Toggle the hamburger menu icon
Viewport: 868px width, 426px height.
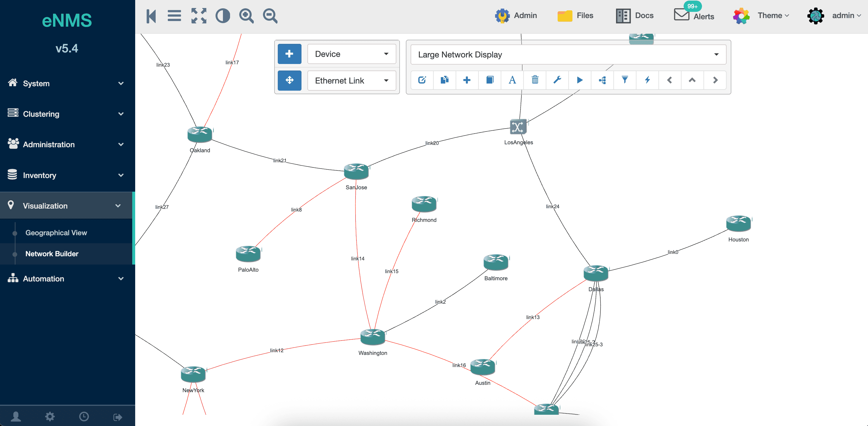174,16
